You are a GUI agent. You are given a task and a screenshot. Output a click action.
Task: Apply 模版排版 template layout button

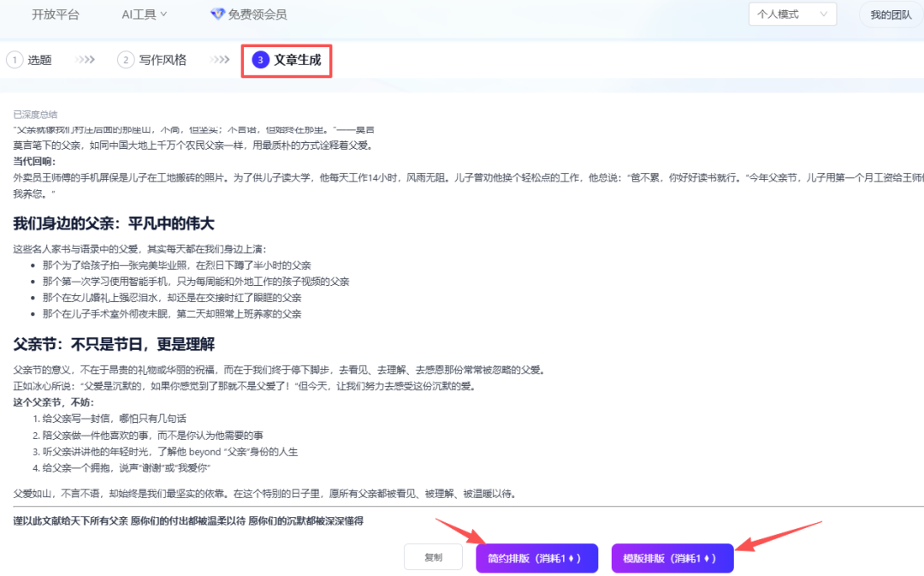672,558
